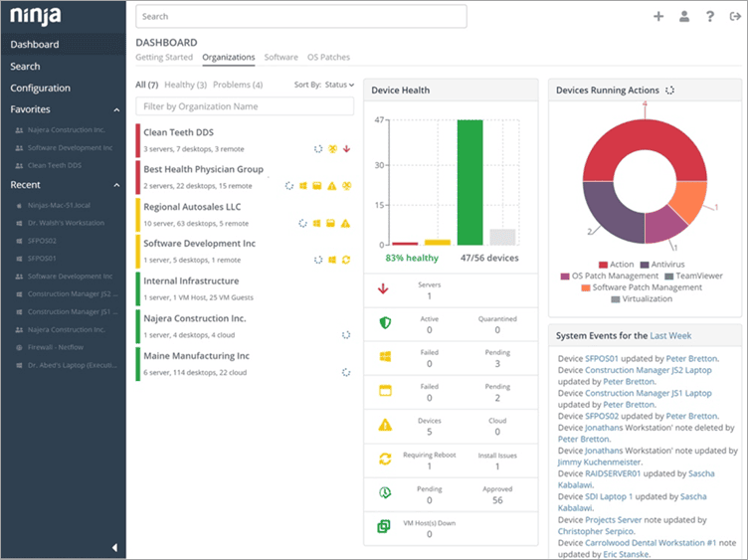This screenshot has width=748, height=560.
Task: Click the red down arrow on Clean Teeth DDS
Action: [347, 149]
